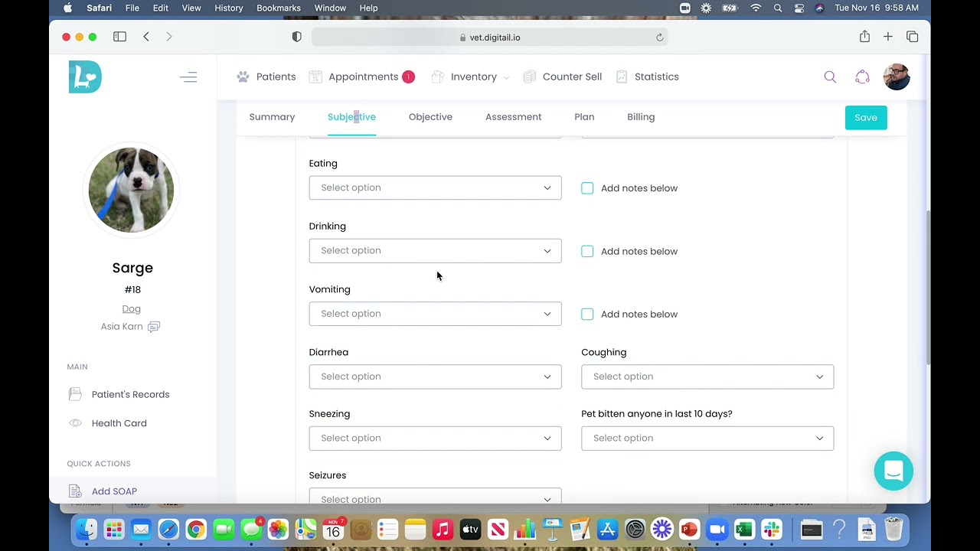Open the user profile avatar menu
Screen dimensions: 980x551
897,77
